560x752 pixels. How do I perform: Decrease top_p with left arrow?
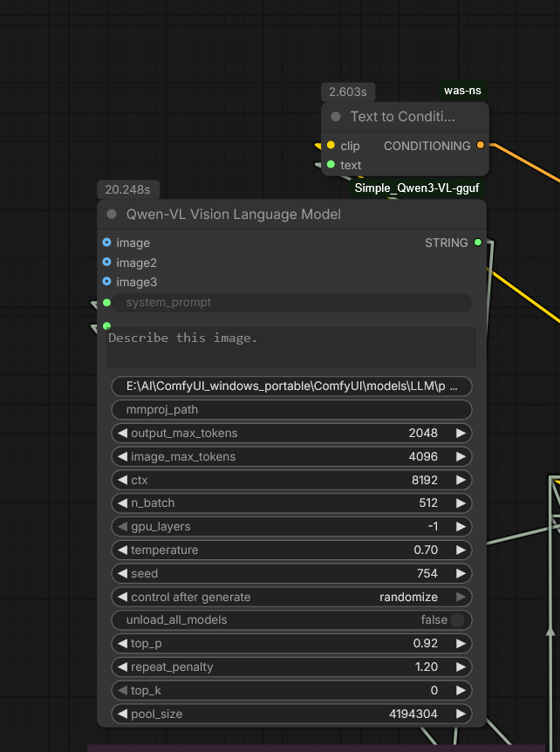click(123, 644)
